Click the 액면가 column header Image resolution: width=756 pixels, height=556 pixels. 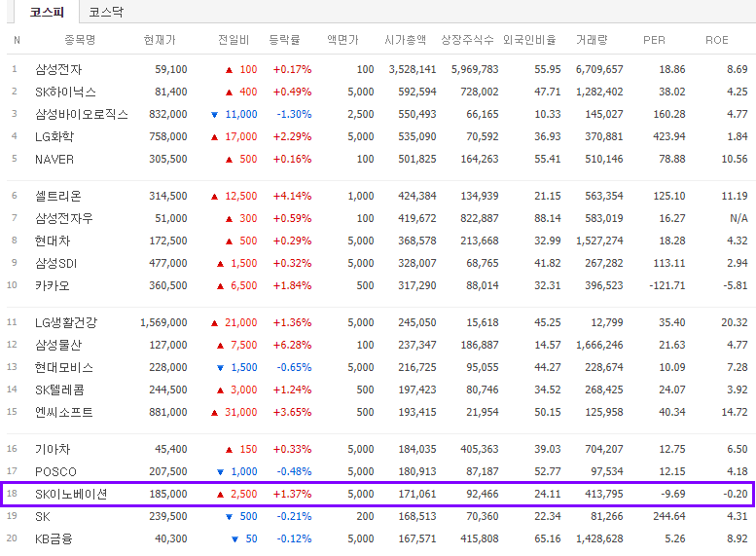pyautogui.click(x=342, y=40)
